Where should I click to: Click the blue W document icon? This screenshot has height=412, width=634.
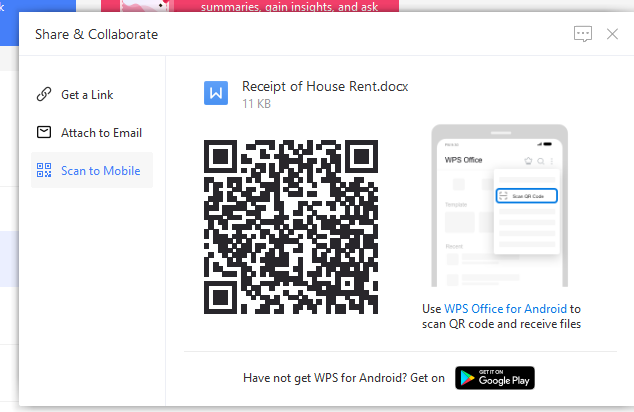216,93
